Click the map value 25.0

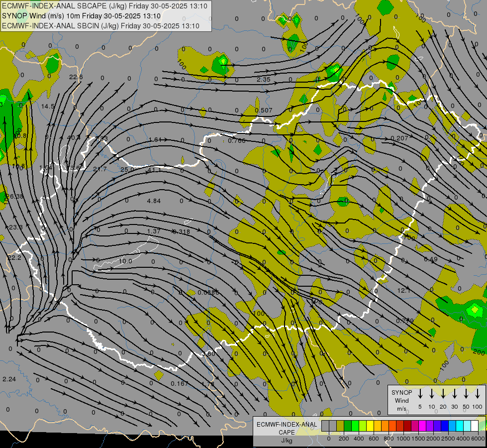tap(127, 170)
